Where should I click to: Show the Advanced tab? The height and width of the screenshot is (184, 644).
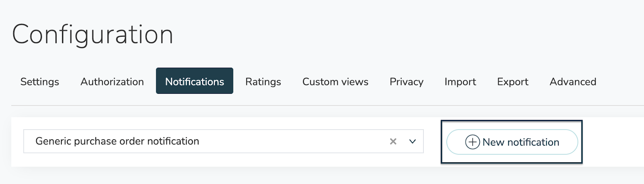click(573, 82)
